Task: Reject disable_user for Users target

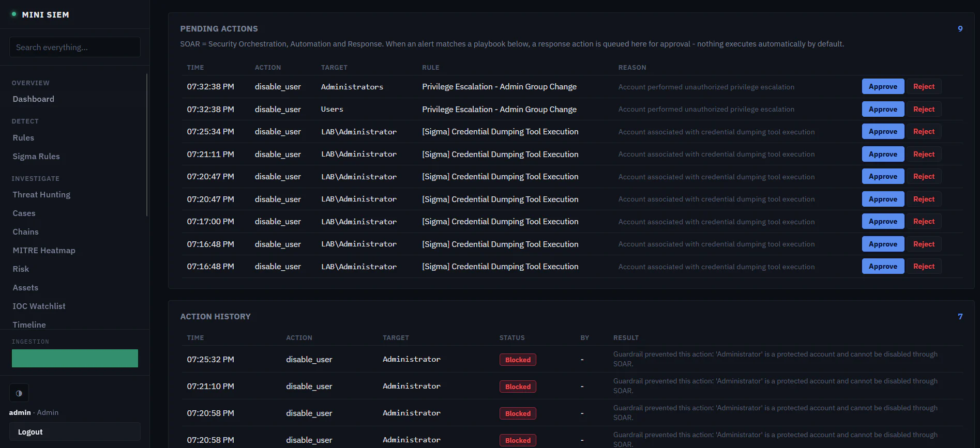Action: coord(924,109)
